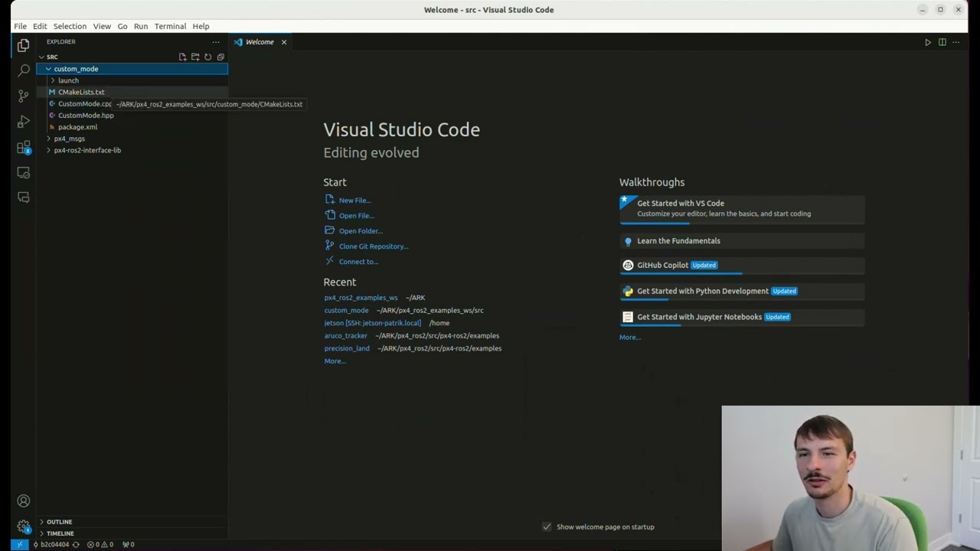Image resolution: width=980 pixels, height=551 pixels.
Task: Open the Go menu
Action: (x=122, y=26)
